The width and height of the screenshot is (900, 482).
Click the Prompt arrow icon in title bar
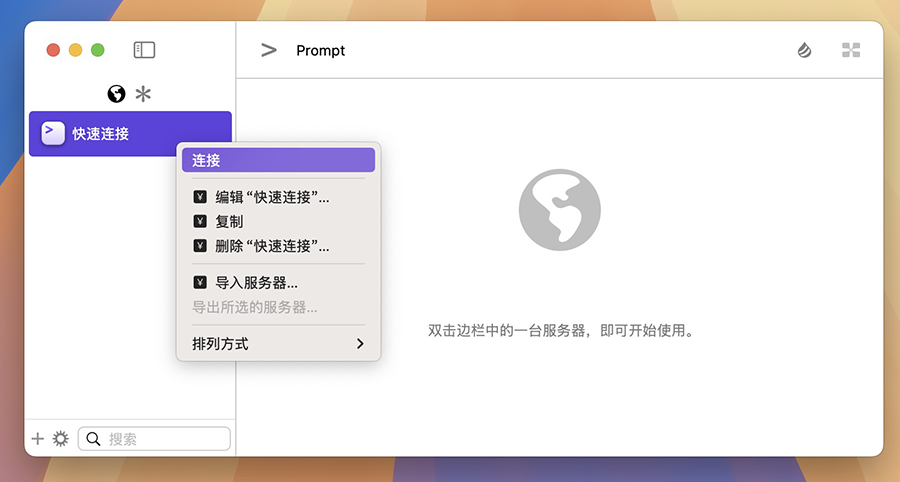268,50
